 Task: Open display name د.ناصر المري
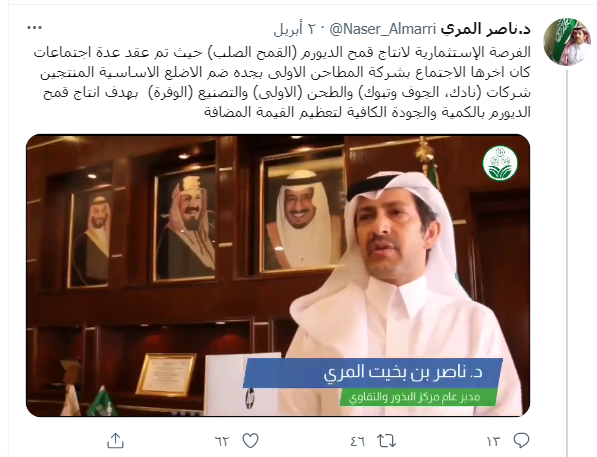[485, 29]
